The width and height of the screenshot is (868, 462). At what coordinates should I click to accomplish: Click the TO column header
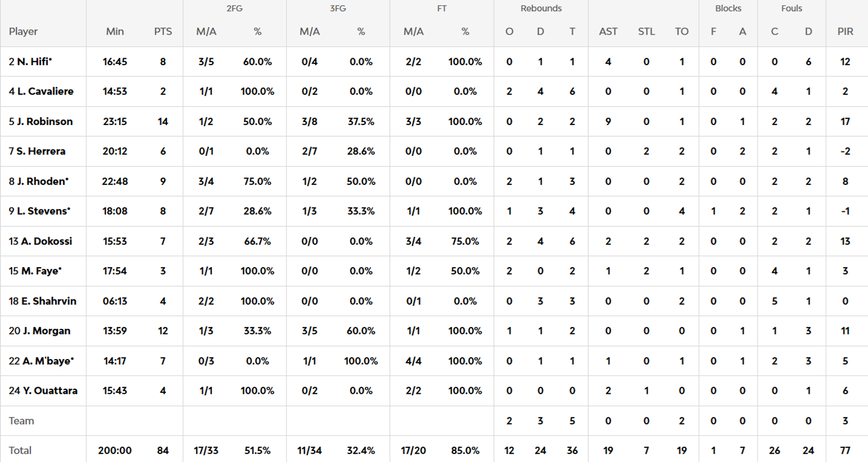click(x=682, y=31)
